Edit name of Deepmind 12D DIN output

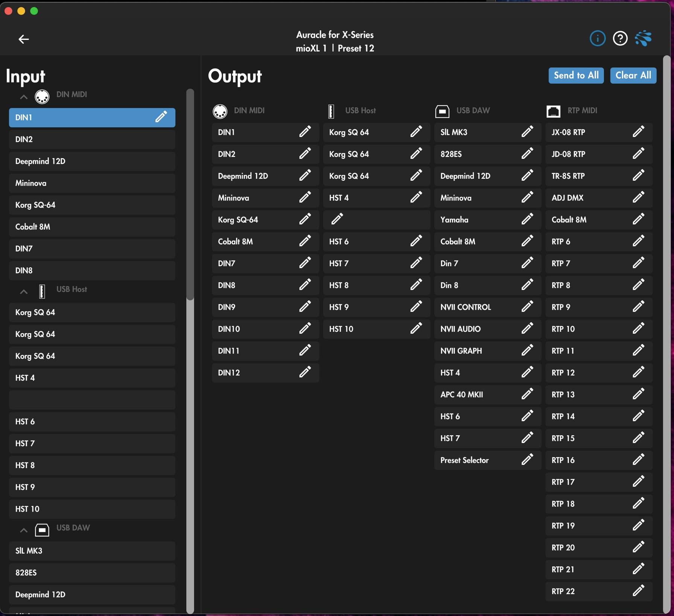coord(305,175)
